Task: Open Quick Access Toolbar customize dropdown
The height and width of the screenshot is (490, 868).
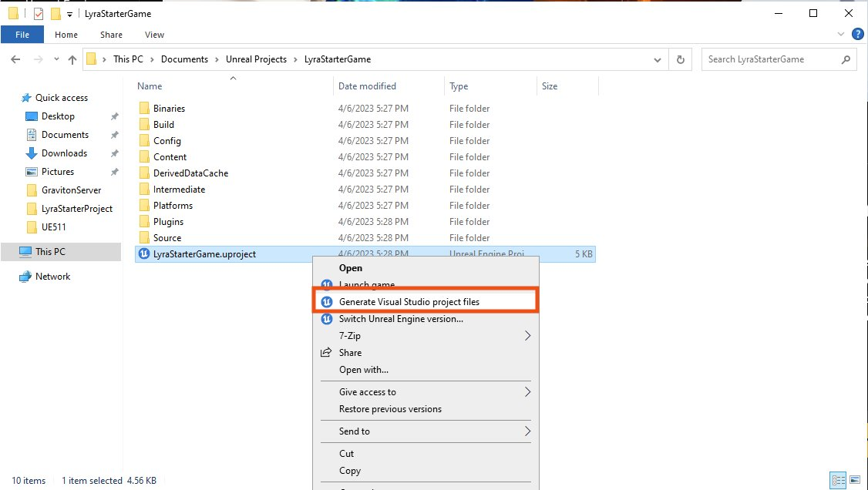Action: coord(69,15)
